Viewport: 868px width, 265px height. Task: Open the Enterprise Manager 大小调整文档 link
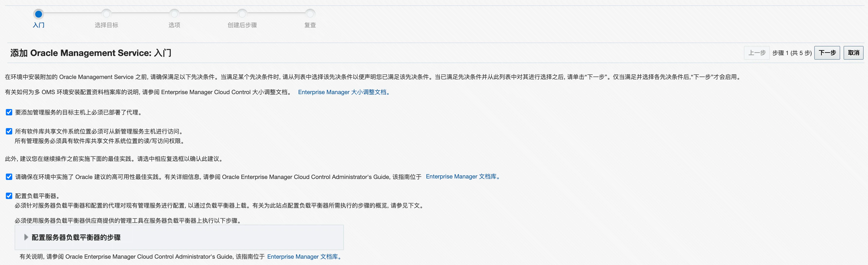(x=343, y=92)
